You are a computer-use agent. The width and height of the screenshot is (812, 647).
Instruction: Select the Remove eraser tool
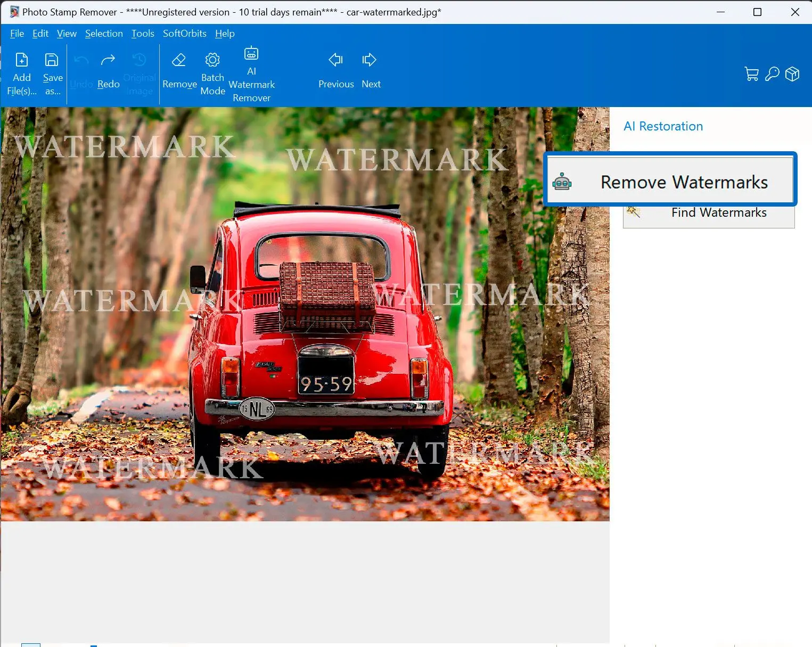(179, 61)
